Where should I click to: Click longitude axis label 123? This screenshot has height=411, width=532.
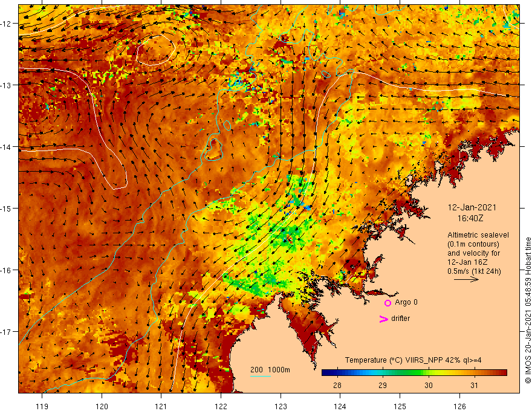tap(281, 406)
